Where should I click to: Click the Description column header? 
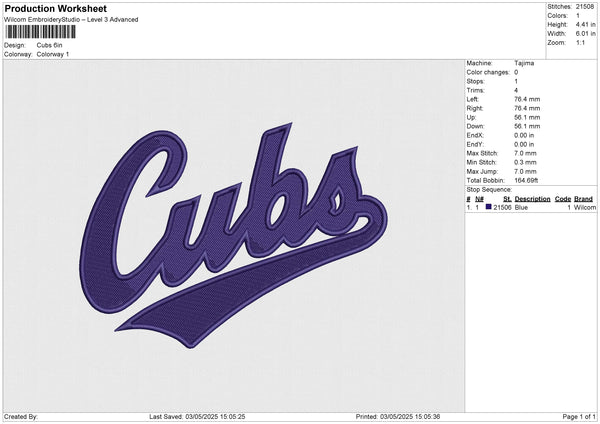coord(532,199)
